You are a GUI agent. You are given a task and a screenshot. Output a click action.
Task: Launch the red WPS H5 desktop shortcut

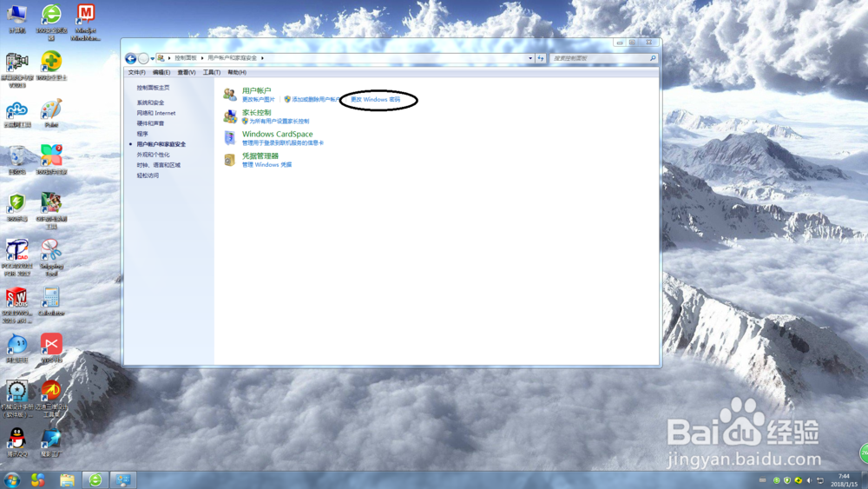pyautogui.click(x=51, y=348)
